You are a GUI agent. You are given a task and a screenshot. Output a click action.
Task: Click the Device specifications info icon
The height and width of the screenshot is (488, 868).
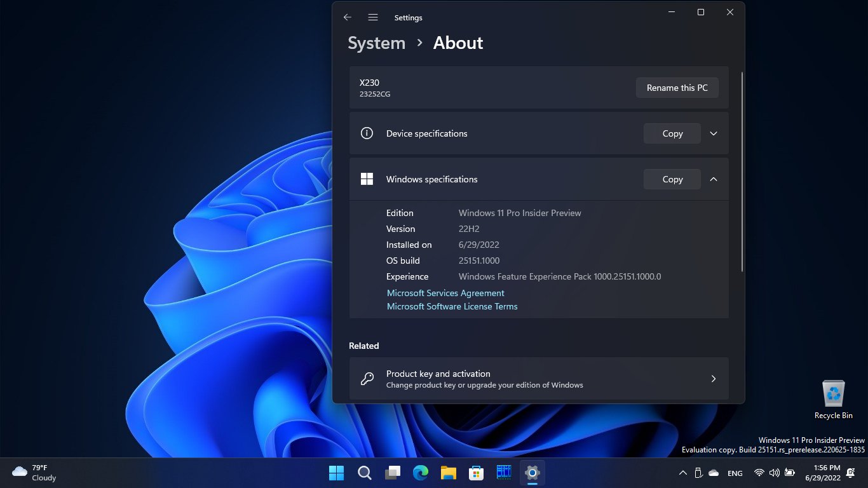pos(367,133)
